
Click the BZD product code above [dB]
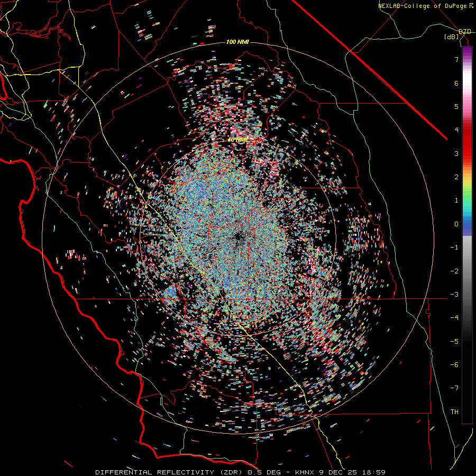tap(465, 32)
